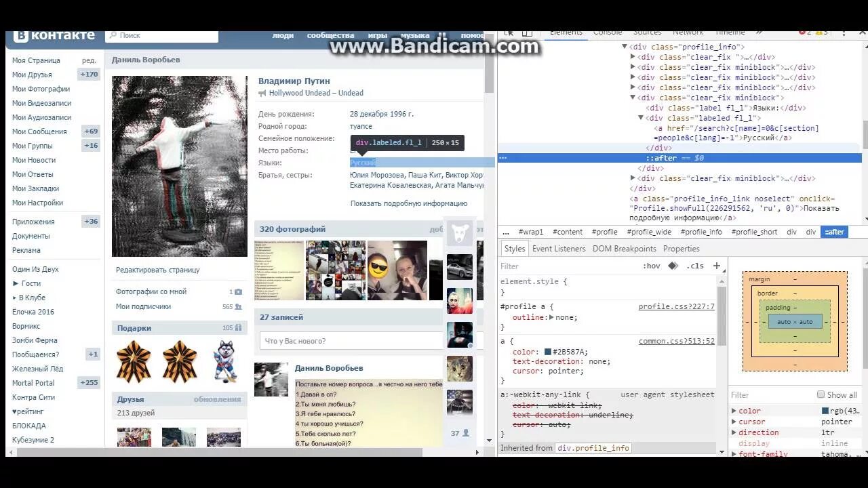Enable the Show all checkbox in computed styles
This screenshot has width=868, height=488.
[821, 395]
